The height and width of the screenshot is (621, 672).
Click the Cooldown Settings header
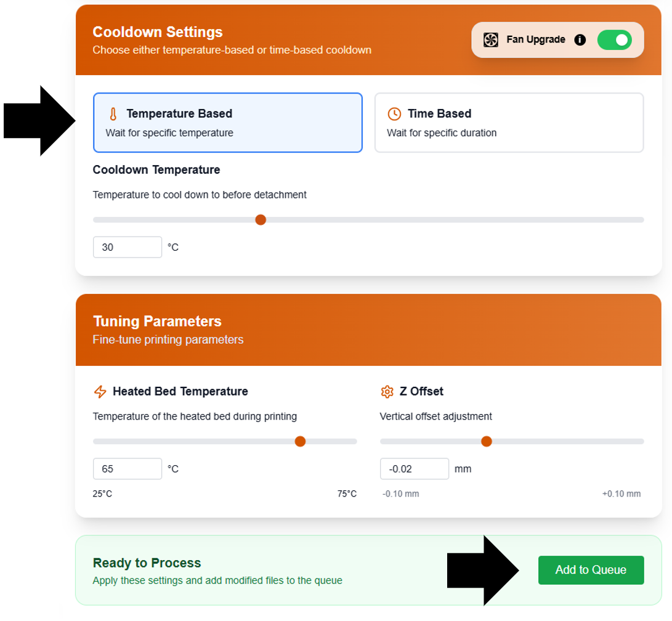157,31
